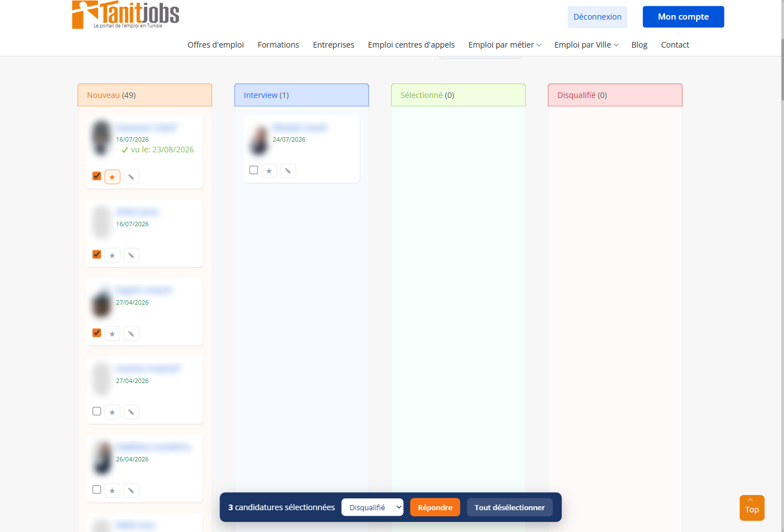Star the Interview candidate dated 24/07/2026

(x=269, y=171)
